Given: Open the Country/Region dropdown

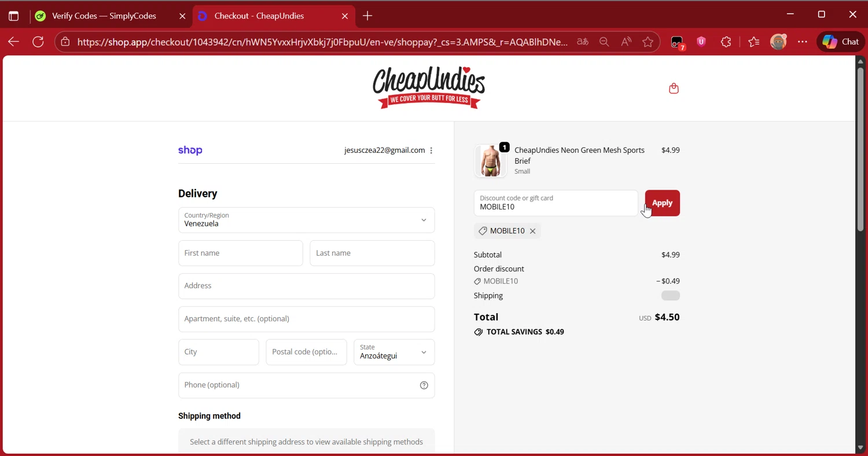Looking at the screenshot, I should [306, 220].
